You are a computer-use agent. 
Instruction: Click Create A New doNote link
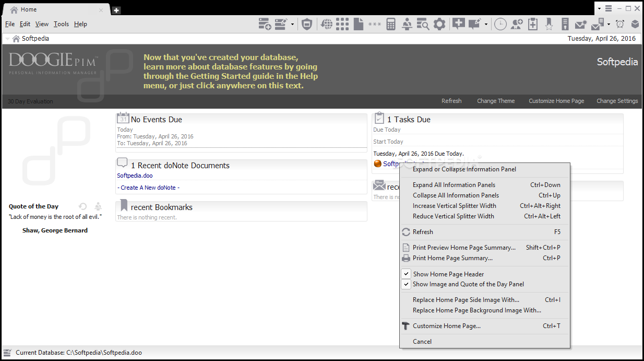(148, 187)
